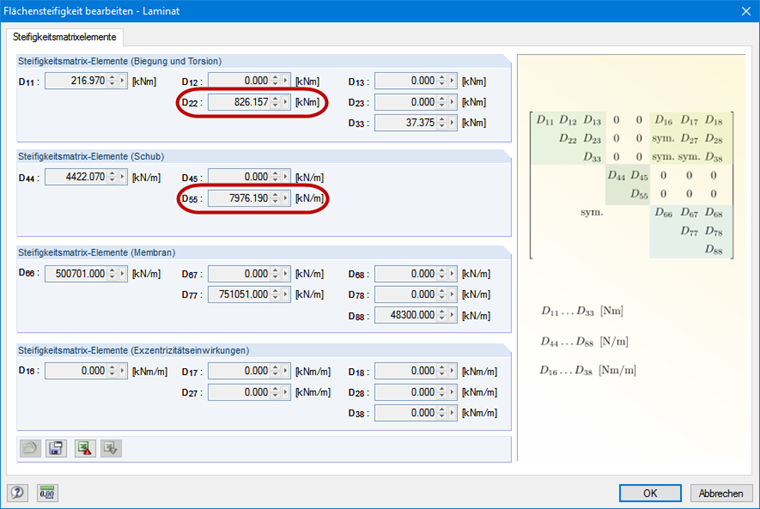
Task: Click the Membran group heading
Action: click(96, 253)
